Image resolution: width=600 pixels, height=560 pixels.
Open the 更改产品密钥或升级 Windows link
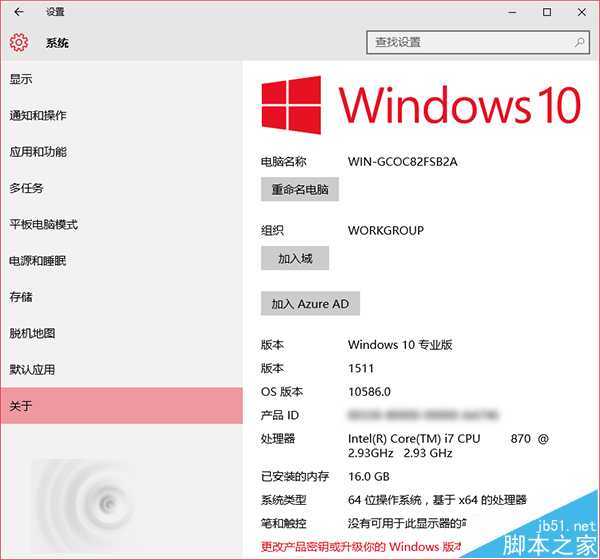(x=360, y=547)
